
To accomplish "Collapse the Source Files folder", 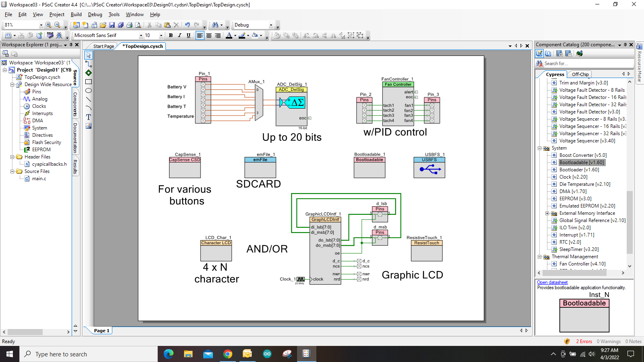I will click(12, 171).
